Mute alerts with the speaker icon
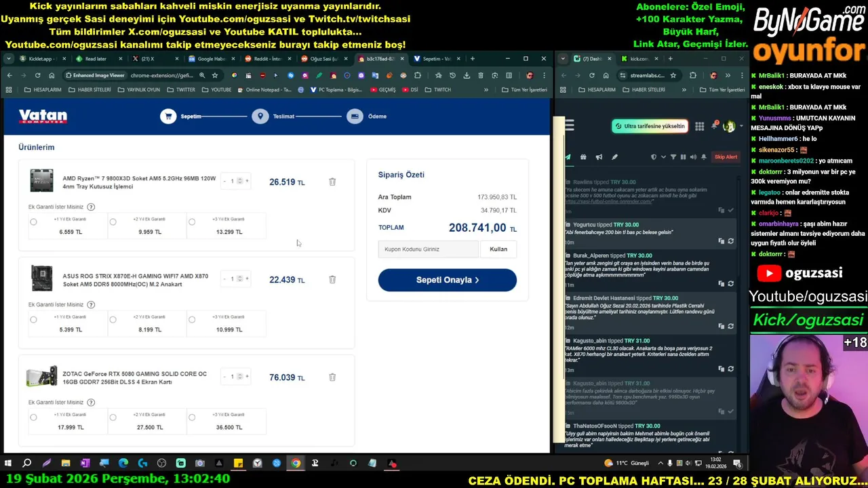This screenshot has height=488, width=868. click(x=693, y=157)
